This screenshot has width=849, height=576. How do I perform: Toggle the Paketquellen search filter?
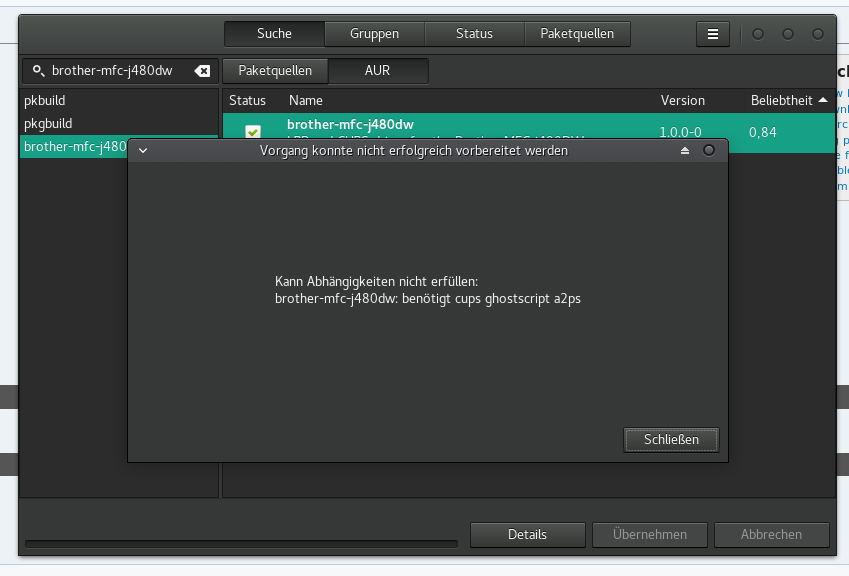click(275, 71)
